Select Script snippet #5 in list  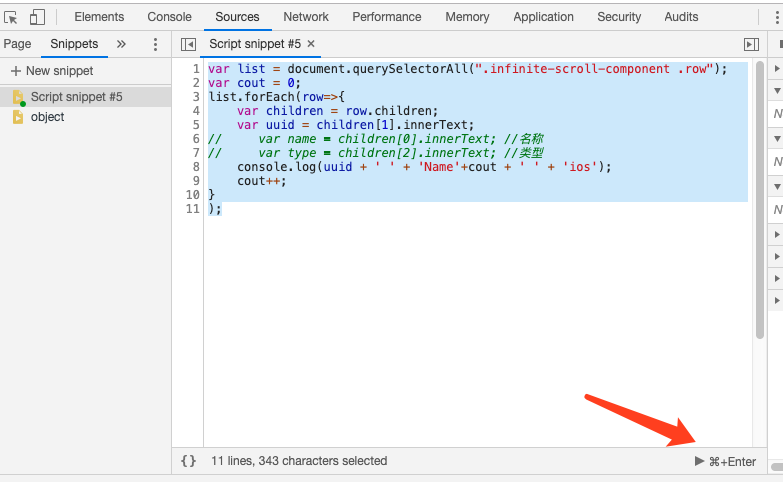(85, 97)
